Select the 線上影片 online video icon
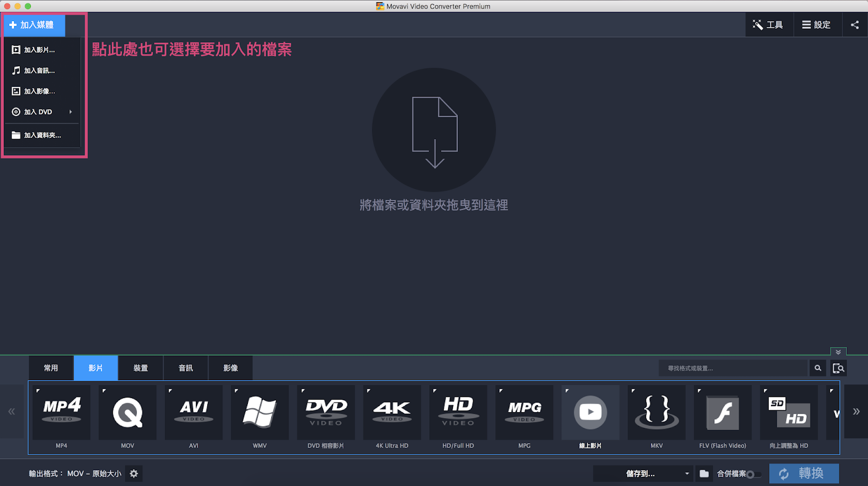The height and width of the screenshot is (486, 868). coord(591,413)
